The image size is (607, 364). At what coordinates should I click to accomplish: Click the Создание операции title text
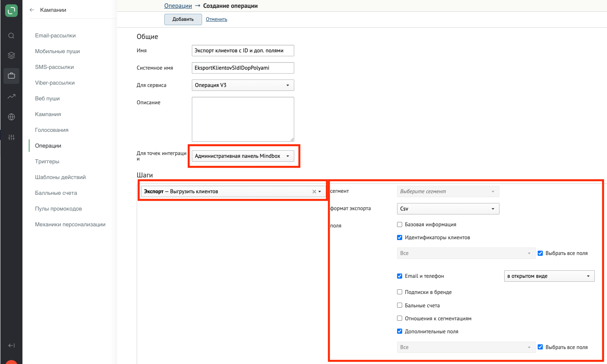(230, 6)
